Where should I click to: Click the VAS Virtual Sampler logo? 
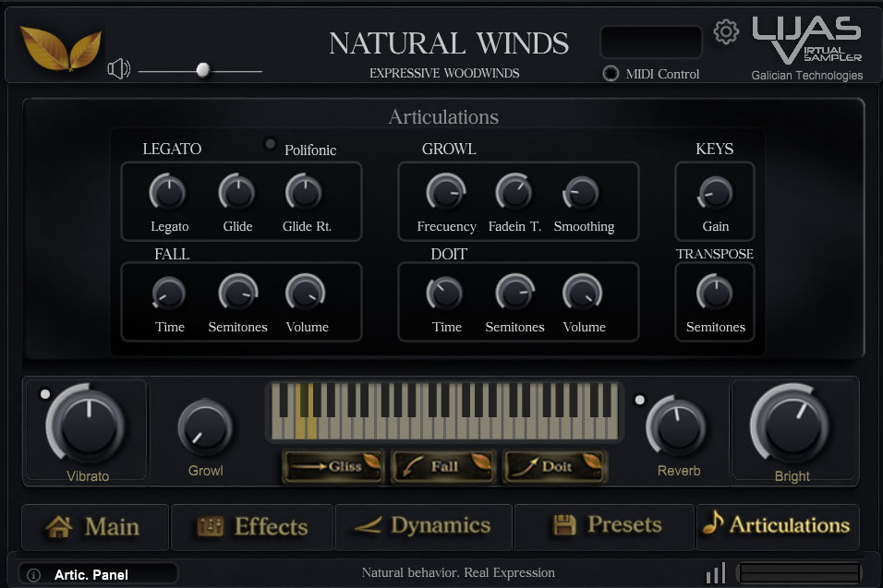pyautogui.click(x=806, y=40)
